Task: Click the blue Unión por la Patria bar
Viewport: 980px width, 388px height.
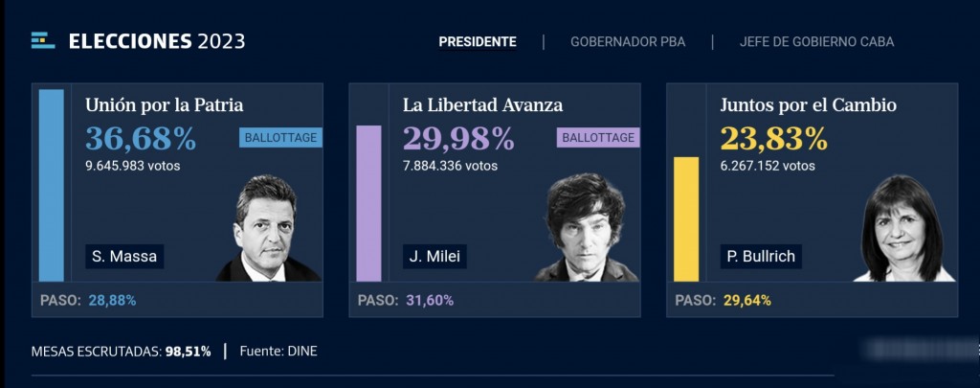Action: click(x=52, y=185)
